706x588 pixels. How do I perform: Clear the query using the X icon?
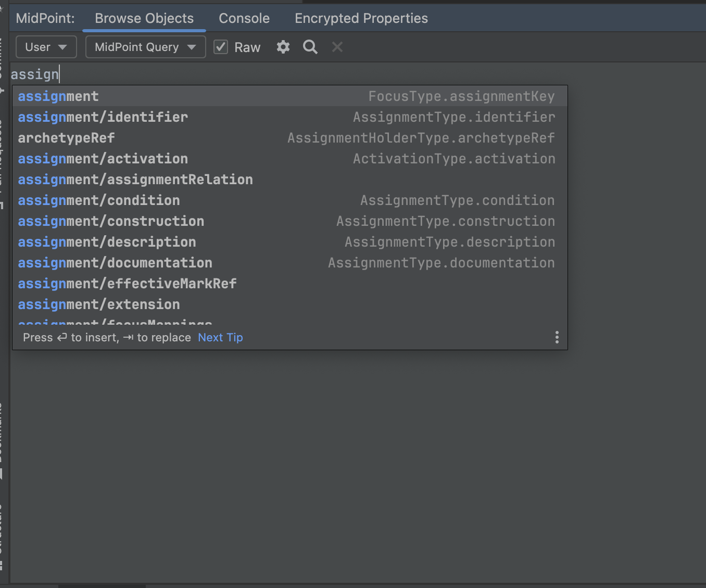337,47
